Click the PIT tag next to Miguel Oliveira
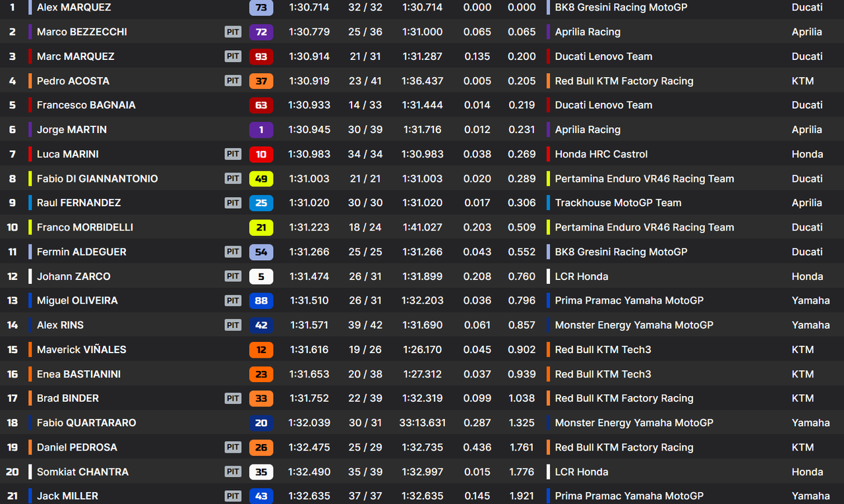This screenshot has height=504, width=844. click(233, 300)
